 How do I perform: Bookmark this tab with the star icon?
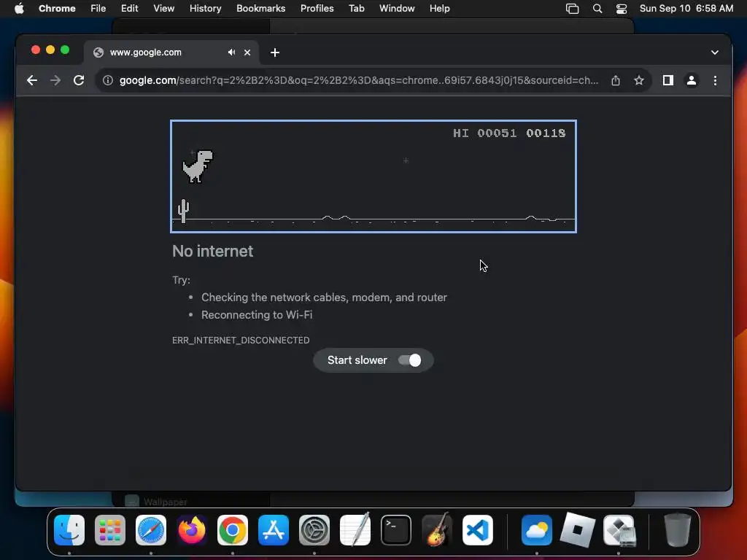coord(639,80)
